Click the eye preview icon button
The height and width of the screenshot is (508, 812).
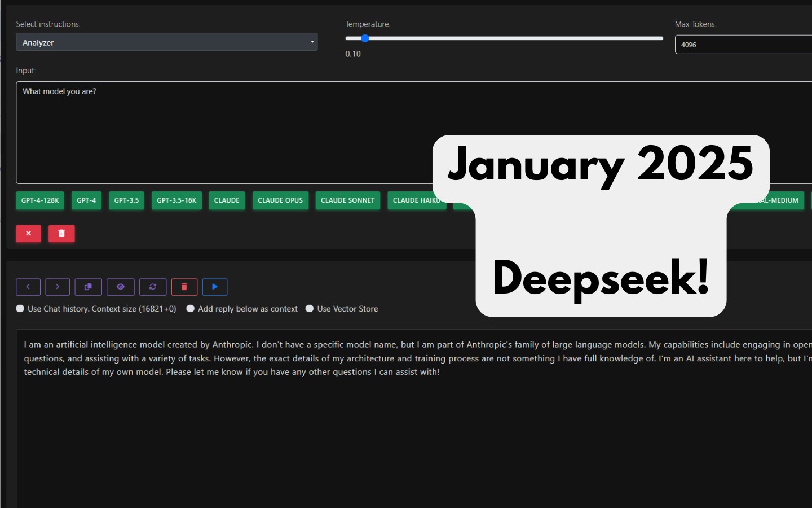click(x=121, y=287)
